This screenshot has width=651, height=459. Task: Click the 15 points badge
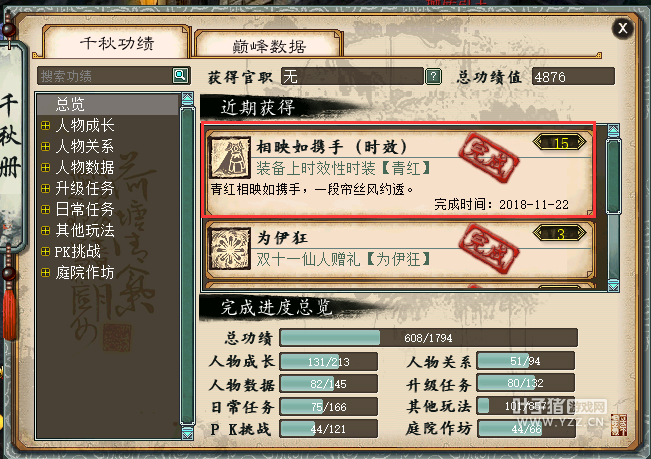560,143
